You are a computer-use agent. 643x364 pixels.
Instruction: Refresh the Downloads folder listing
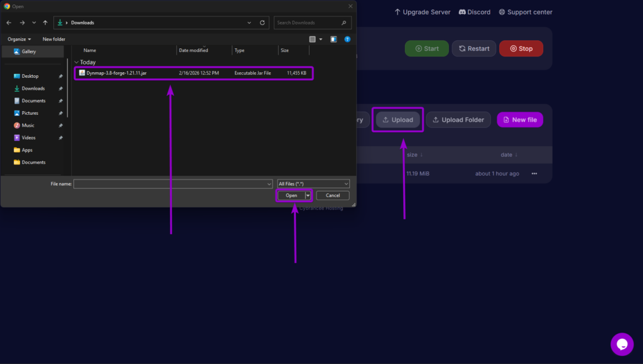tap(262, 23)
